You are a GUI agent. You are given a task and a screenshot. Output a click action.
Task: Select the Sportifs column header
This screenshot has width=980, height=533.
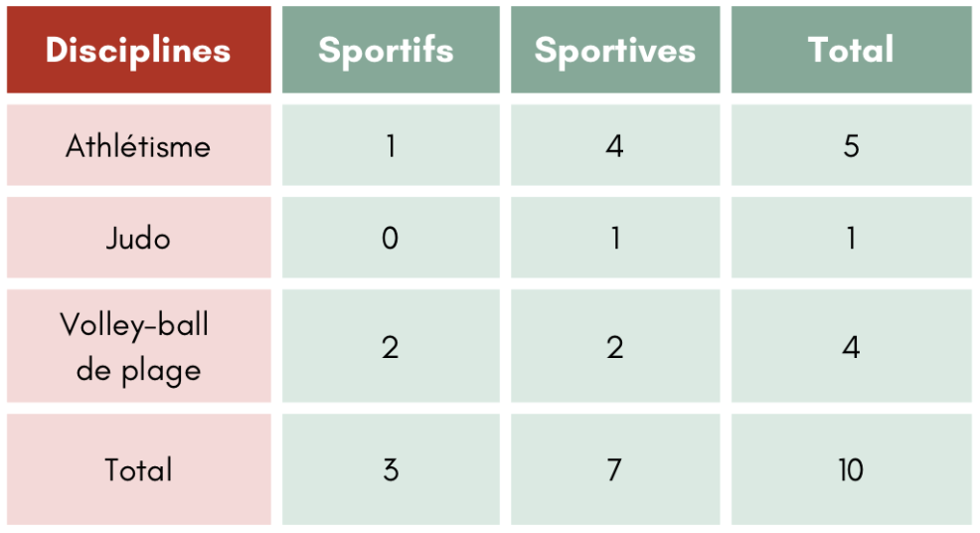click(x=391, y=51)
